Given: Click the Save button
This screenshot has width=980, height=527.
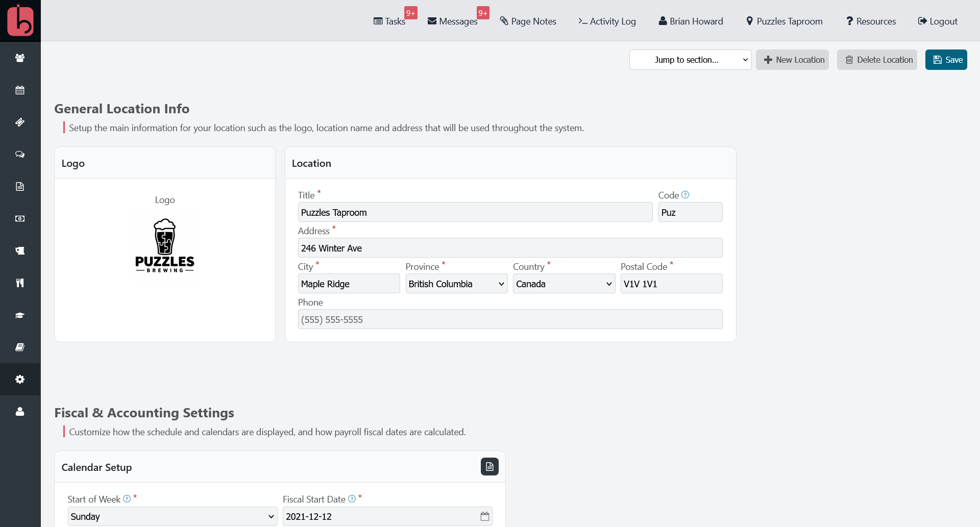Looking at the screenshot, I should (946, 60).
